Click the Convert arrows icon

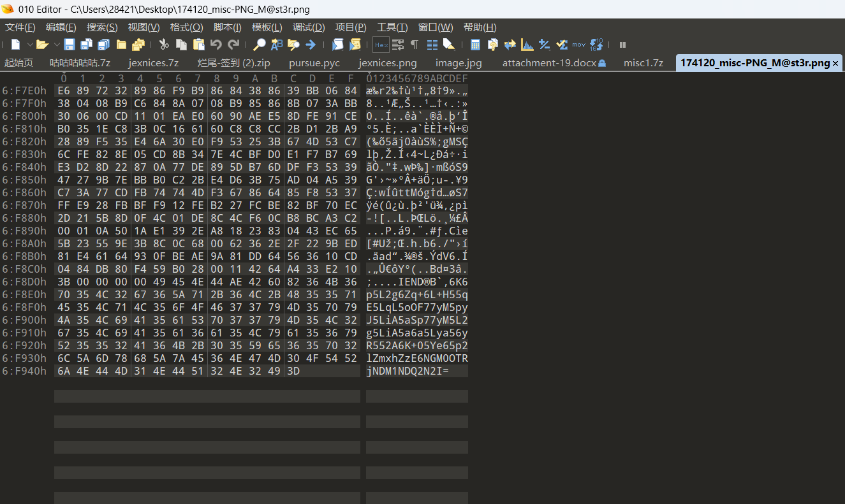(x=510, y=45)
